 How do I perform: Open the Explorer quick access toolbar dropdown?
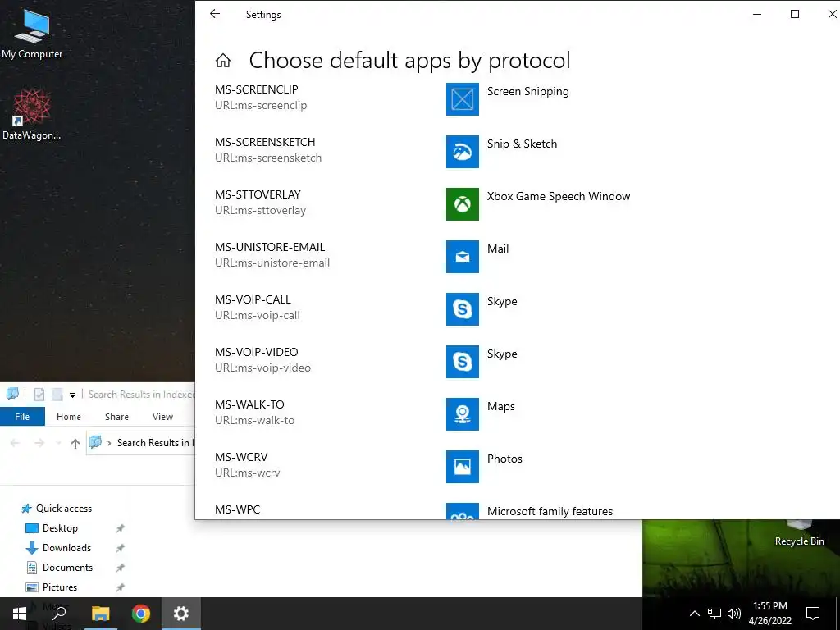coord(72,395)
